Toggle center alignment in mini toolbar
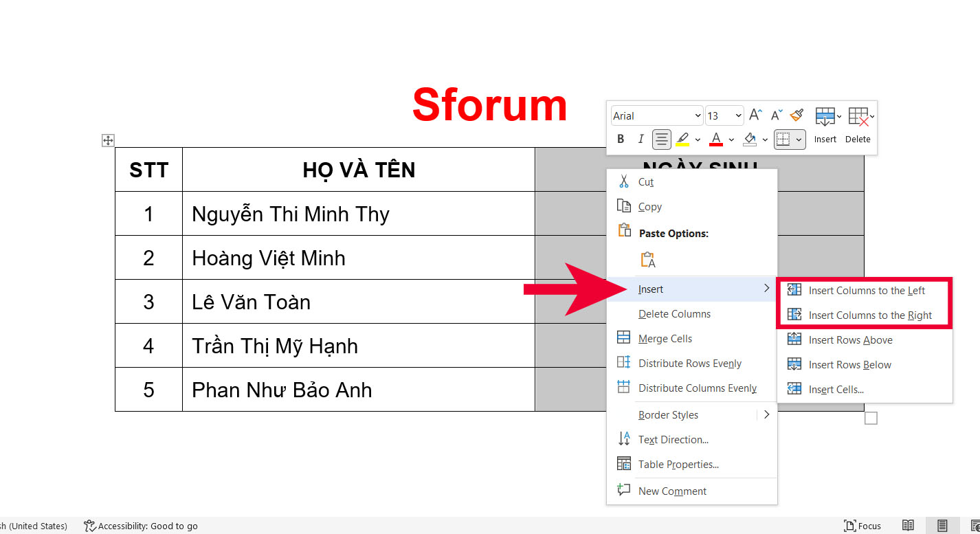Viewport: 980px width, 534px height. pos(661,140)
